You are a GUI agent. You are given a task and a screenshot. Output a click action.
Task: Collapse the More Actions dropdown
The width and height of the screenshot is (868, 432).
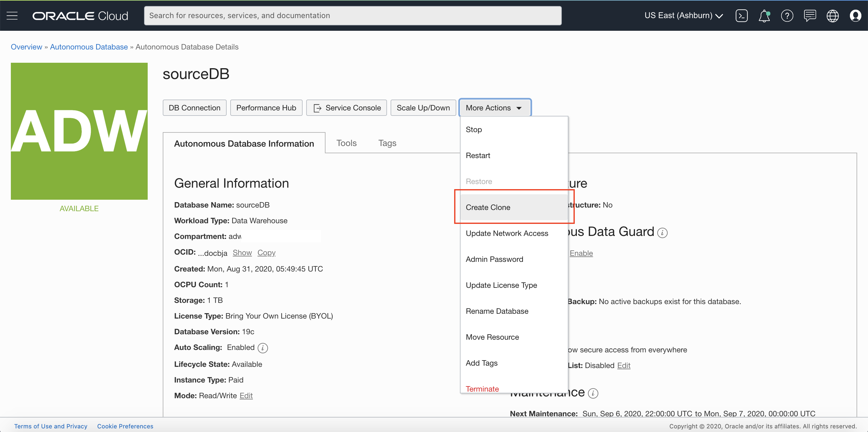[x=495, y=108]
